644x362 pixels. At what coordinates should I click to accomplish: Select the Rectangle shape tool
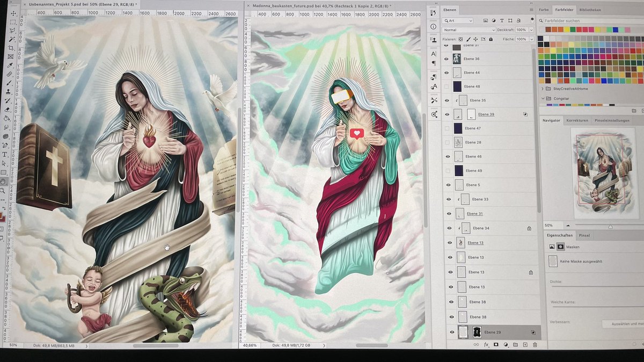pos(4,172)
